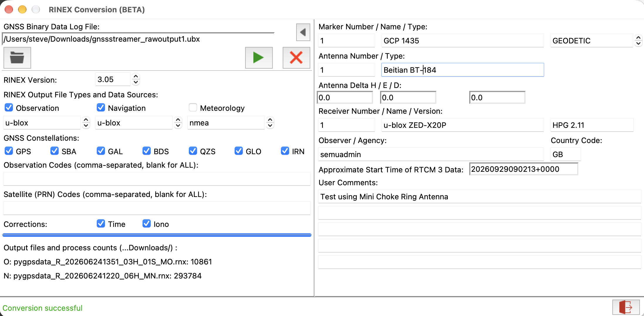The height and width of the screenshot is (316, 644).
Task: Uncheck the IRN constellation
Action: (x=285, y=151)
